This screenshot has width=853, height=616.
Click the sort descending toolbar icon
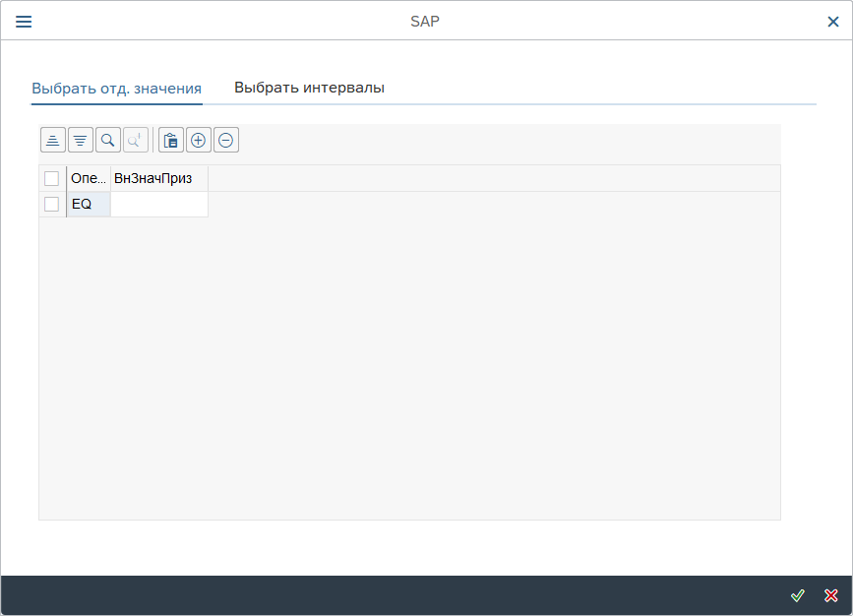(81, 141)
